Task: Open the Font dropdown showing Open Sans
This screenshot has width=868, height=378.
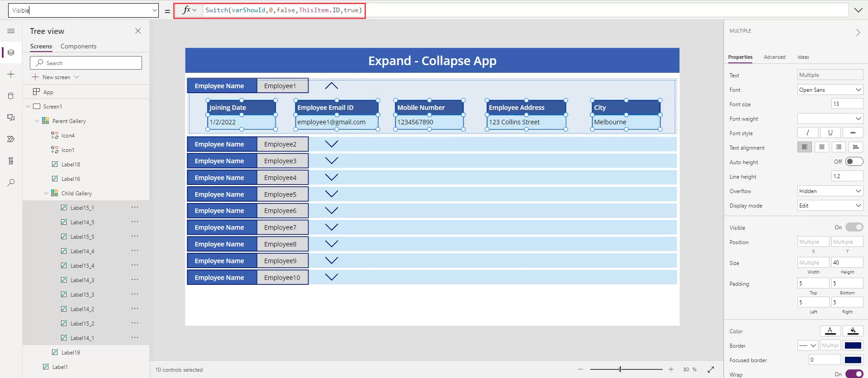Action: click(x=830, y=90)
